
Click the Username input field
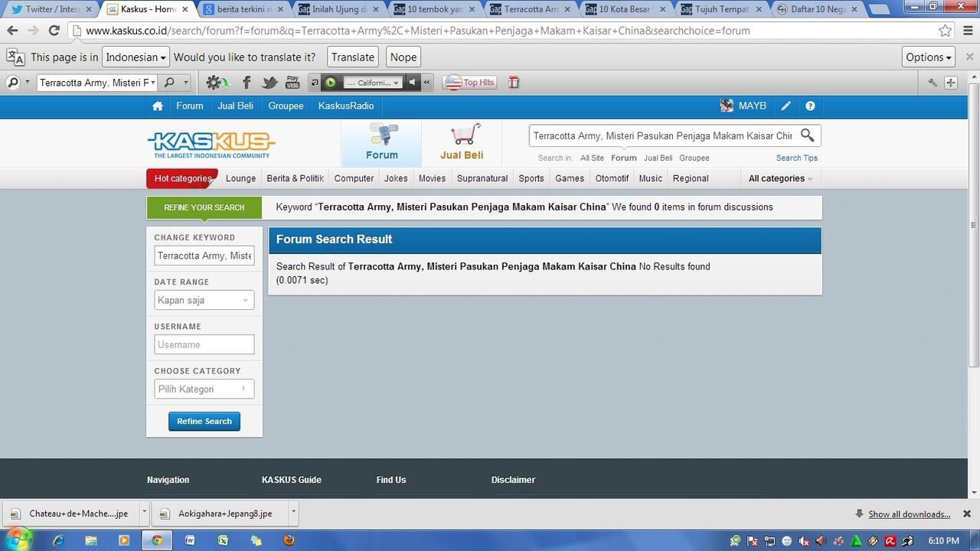[204, 344]
